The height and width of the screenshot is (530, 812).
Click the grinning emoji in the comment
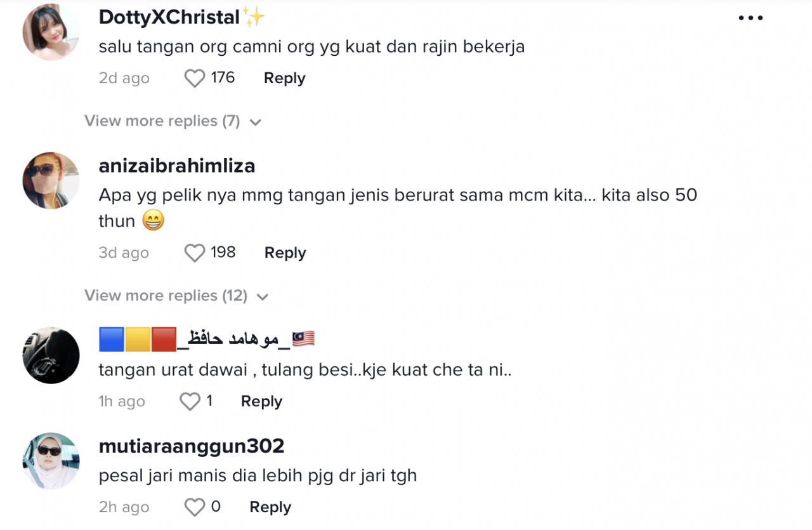152,221
